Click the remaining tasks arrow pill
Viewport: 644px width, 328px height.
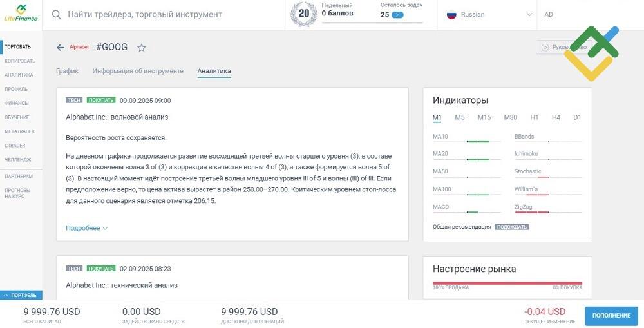click(397, 15)
